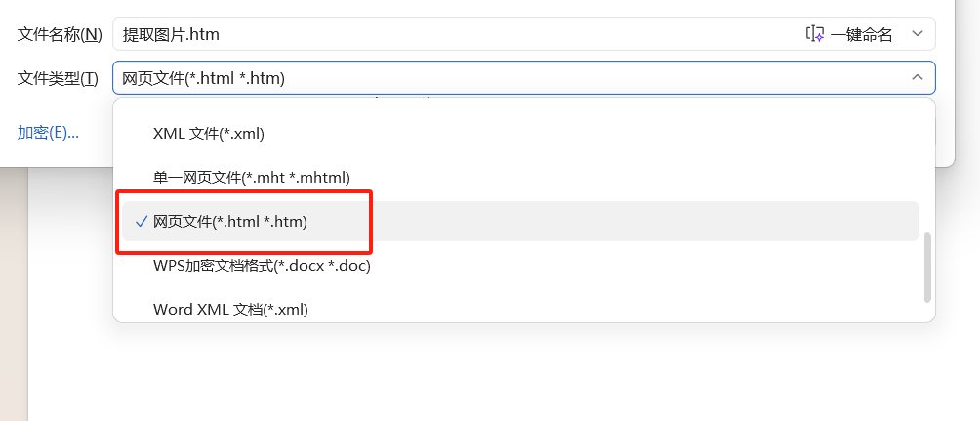The image size is (980, 421).
Task: Click the white document page below the dropdown
Action: (x=488, y=376)
